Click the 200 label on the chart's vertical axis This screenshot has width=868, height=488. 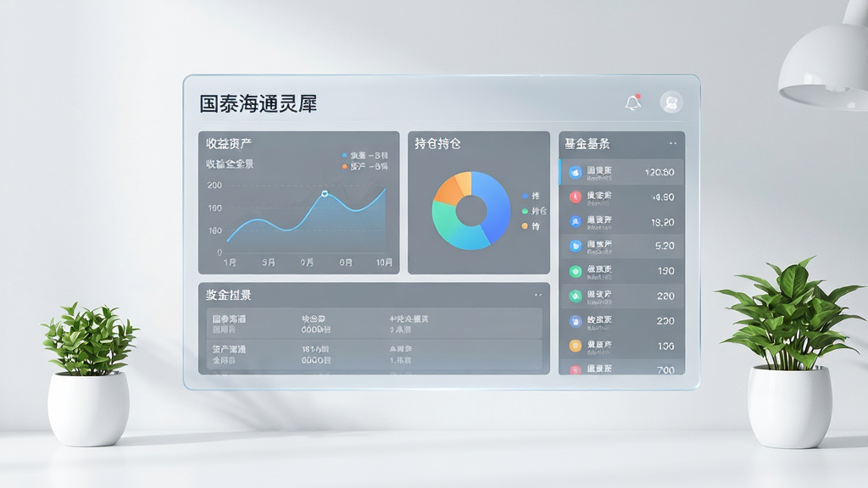click(x=214, y=186)
